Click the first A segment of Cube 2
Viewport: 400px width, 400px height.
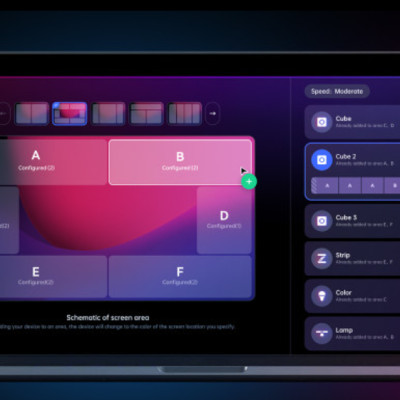coord(327,186)
